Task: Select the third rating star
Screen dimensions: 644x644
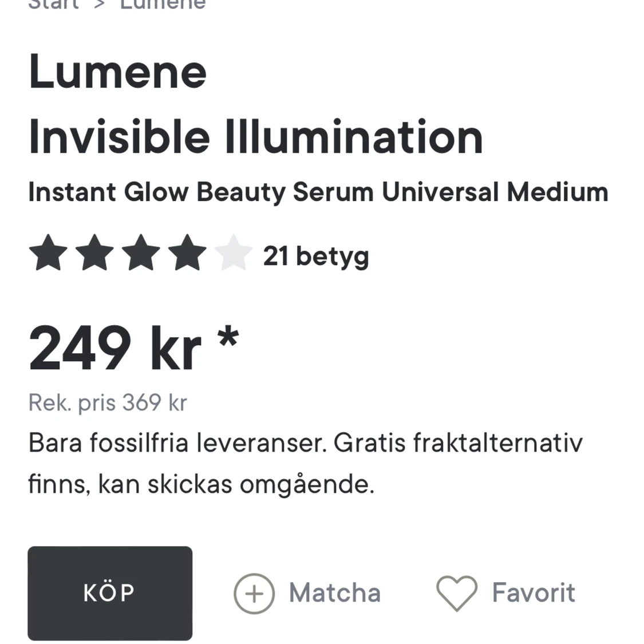Action: 140,252
